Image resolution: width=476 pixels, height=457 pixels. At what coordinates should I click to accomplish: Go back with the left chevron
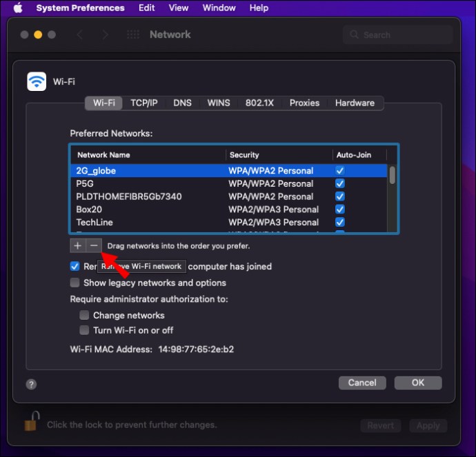pos(80,34)
